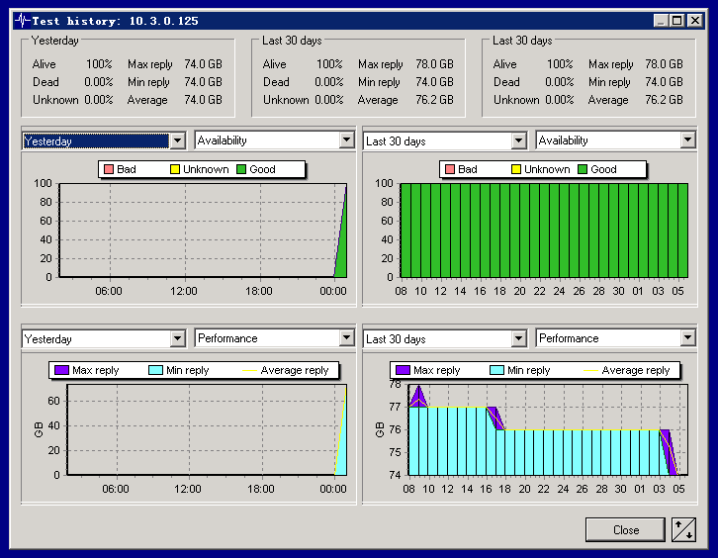Open bottom-left Performance chart type dropdown arrow
The height and width of the screenshot is (558, 718).
pyautogui.click(x=347, y=338)
